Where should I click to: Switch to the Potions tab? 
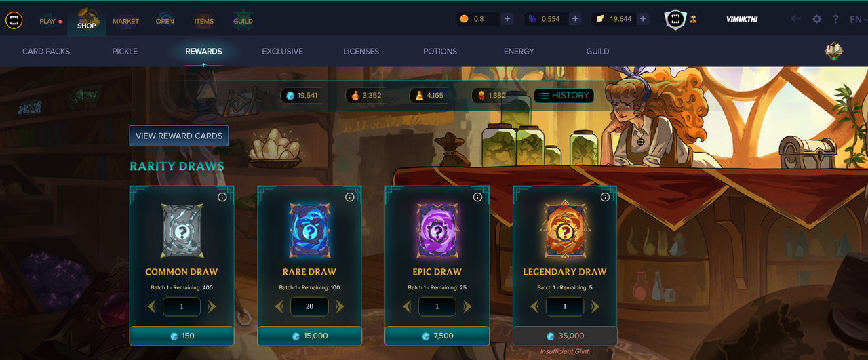[440, 52]
